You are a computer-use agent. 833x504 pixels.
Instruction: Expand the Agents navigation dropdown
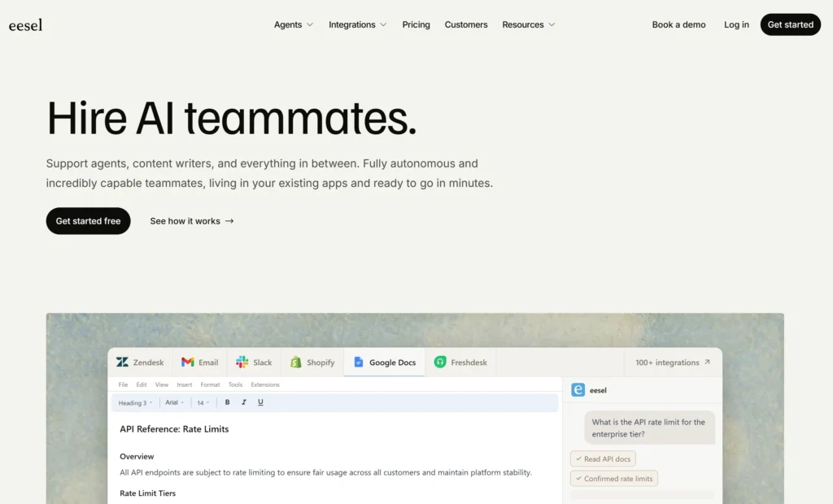[x=294, y=25]
